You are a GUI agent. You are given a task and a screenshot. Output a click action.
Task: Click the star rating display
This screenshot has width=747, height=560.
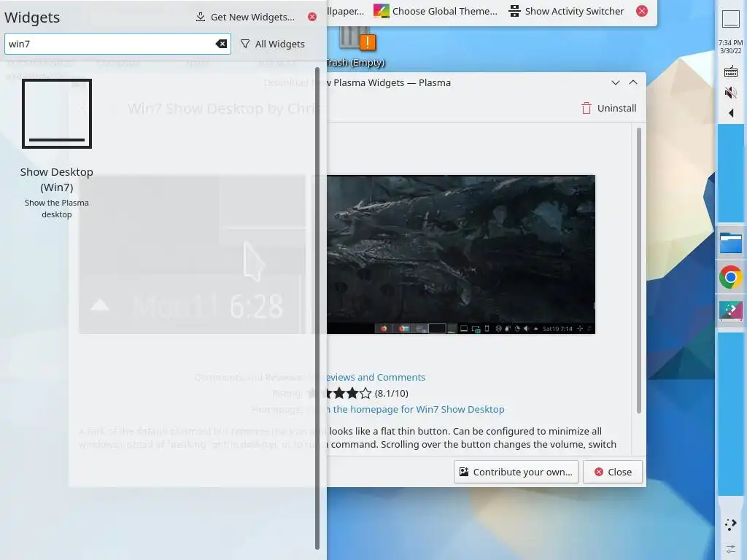(x=347, y=393)
